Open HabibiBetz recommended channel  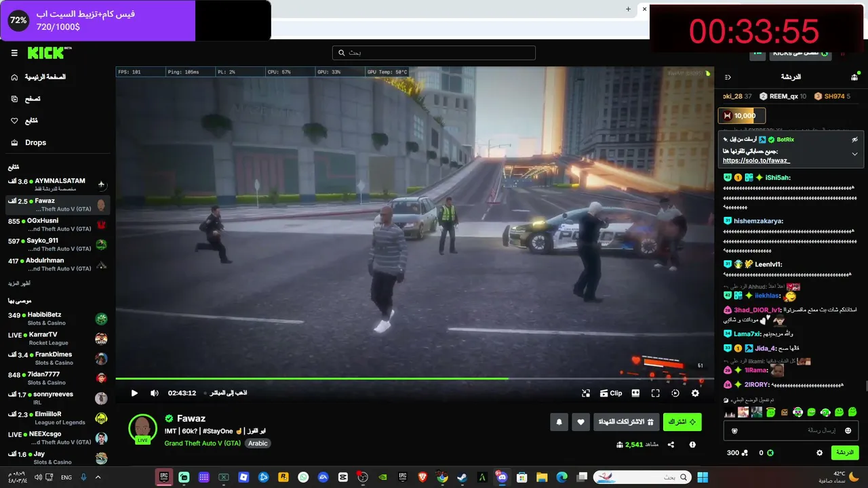58,319
